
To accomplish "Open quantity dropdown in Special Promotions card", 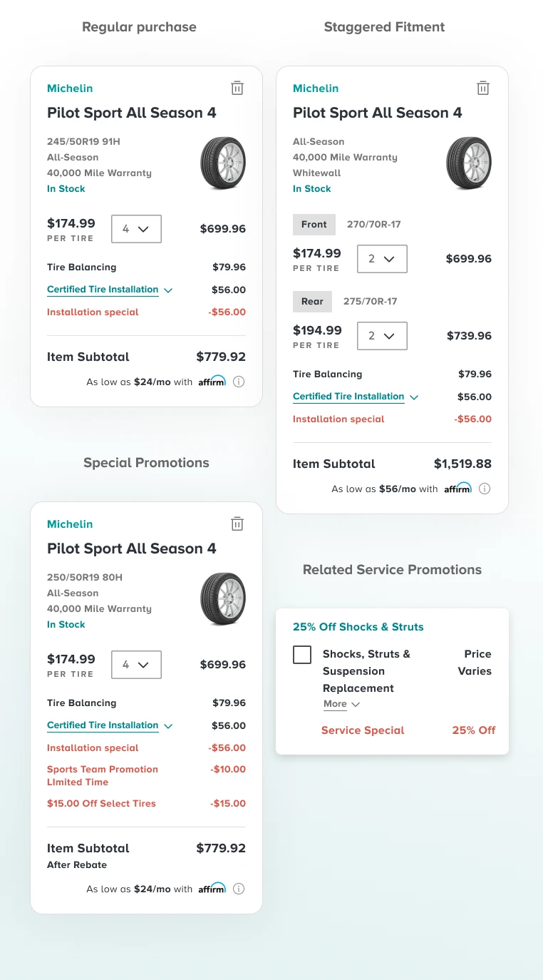I will (x=136, y=665).
